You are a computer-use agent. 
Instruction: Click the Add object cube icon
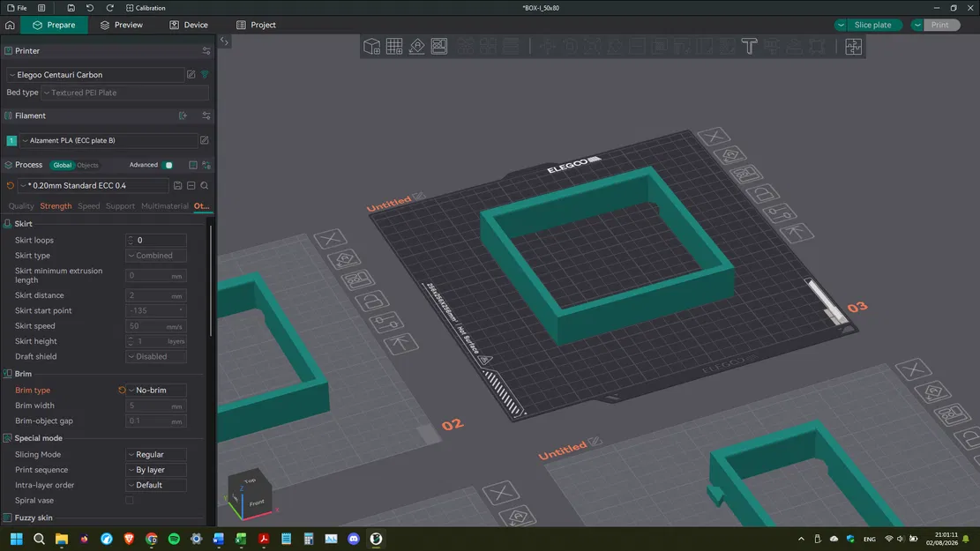(x=372, y=46)
